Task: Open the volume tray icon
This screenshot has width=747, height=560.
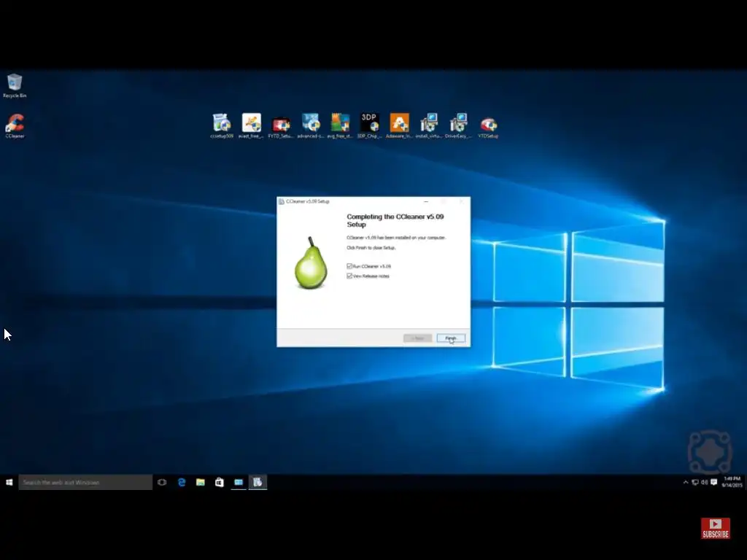Action: [x=704, y=483]
